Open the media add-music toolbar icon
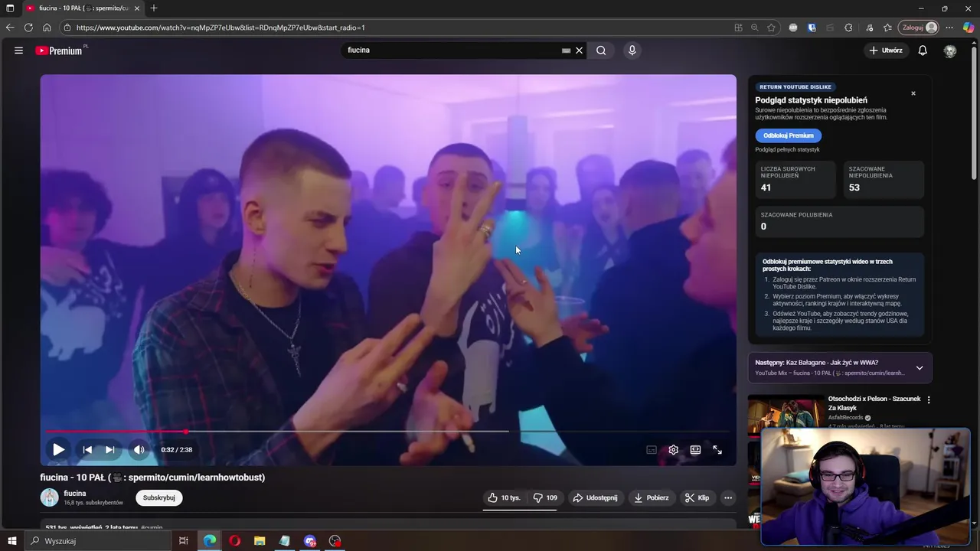This screenshot has width=980, height=551. (x=869, y=28)
